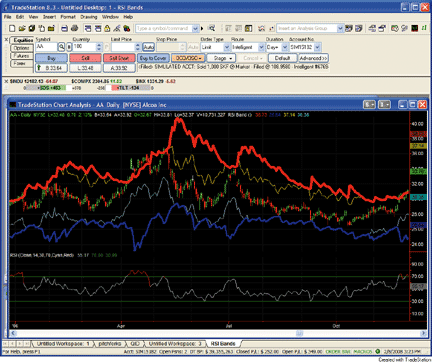Open the Edit menu

(20, 17)
